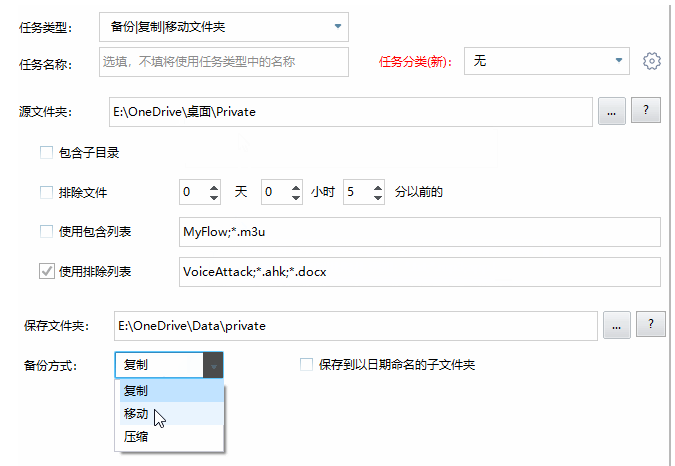
Task: Click the hours number field
Action: click(276, 192)
